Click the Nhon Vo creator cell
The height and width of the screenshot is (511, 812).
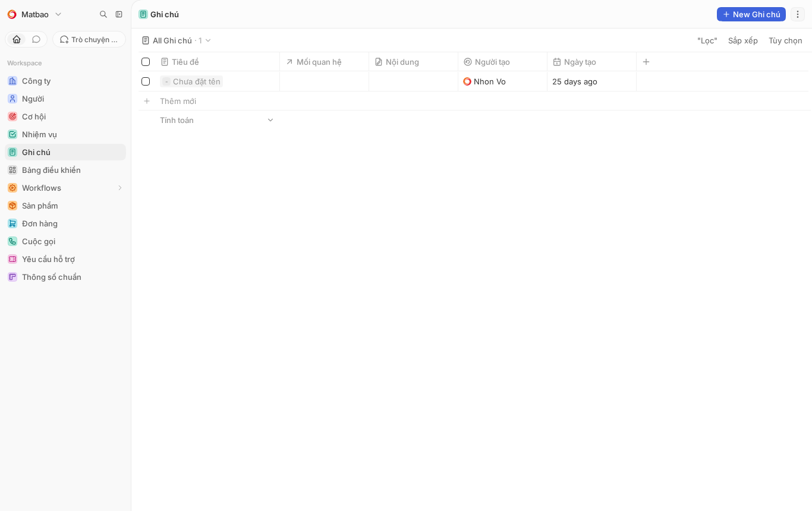pyautogui.click(x=503, y=81)
